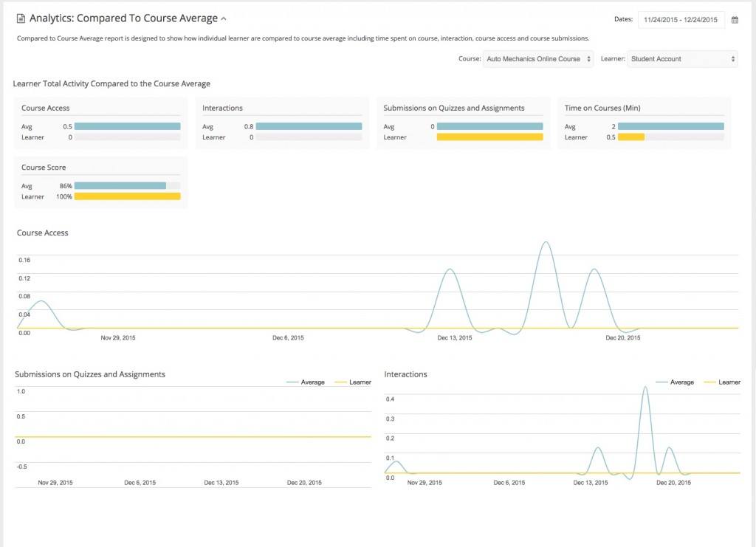The height and width of the screenshot is (547, 756).
Task: Select the yellow Learner bar in Course Score
Action: (128, 196)
